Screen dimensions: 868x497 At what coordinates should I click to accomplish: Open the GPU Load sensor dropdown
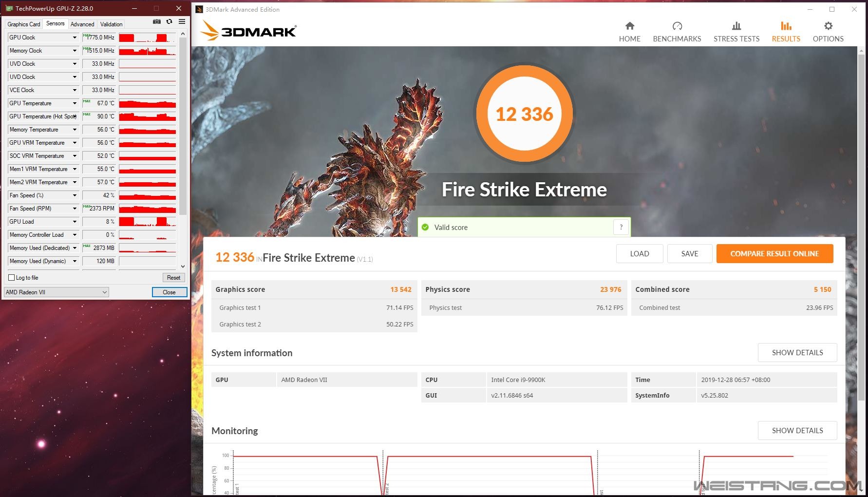(75, 222)
